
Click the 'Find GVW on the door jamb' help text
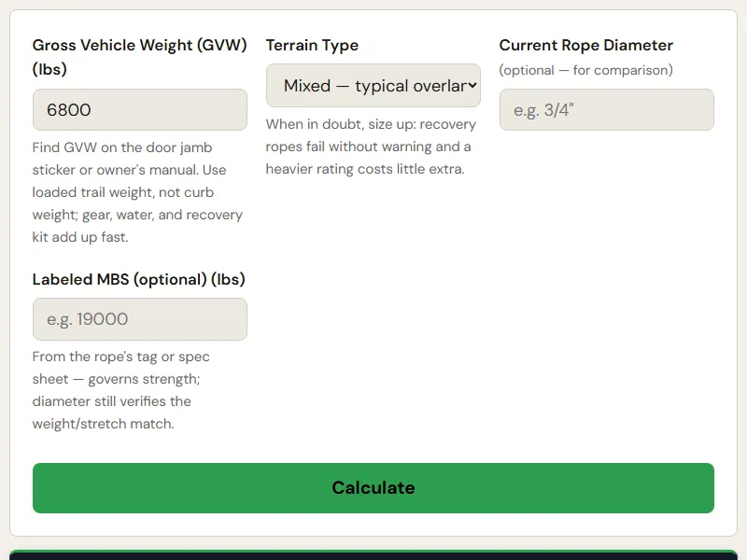point(137,192)
